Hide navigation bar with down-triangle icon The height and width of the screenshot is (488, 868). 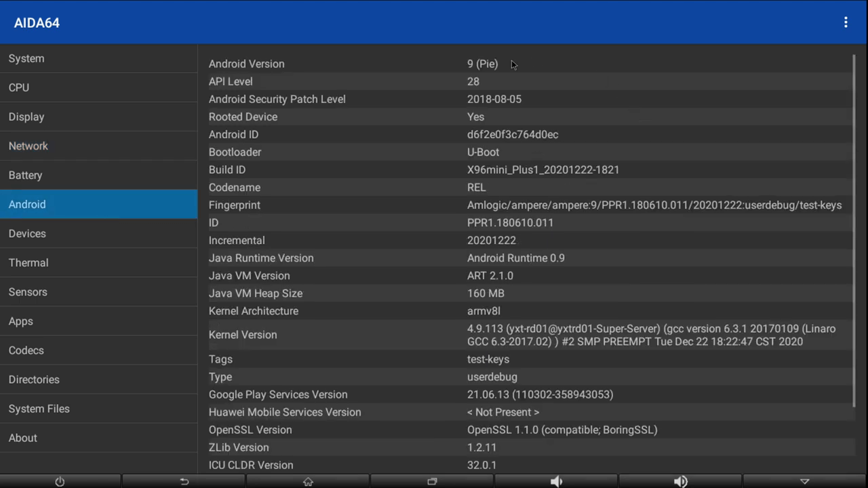(x=805, y=481)
